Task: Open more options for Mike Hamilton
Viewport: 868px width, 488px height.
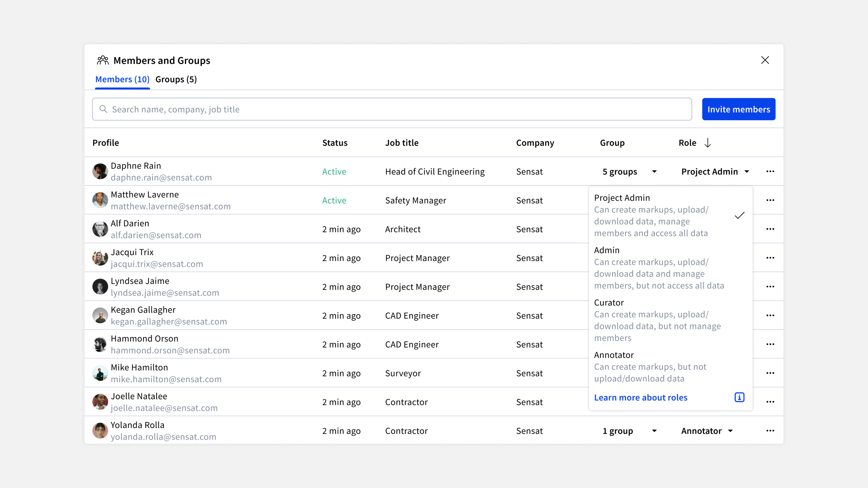Action: click(x=770, y=373)
